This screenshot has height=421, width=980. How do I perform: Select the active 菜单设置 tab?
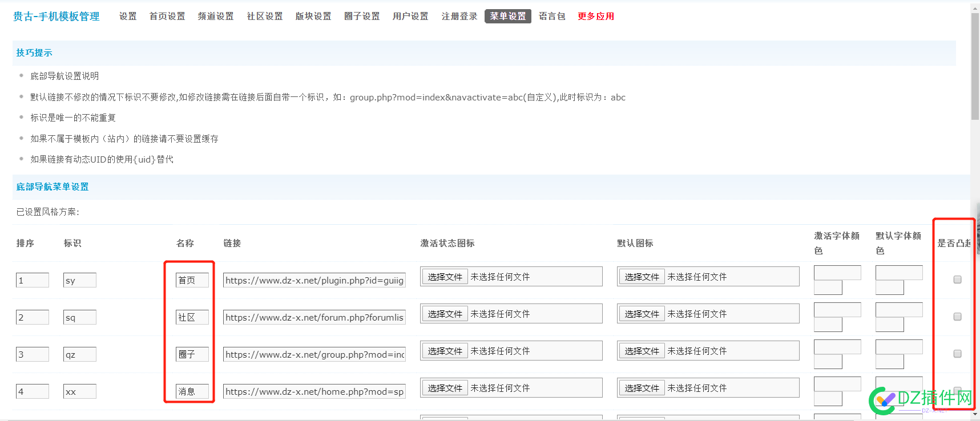coord(508,17)
